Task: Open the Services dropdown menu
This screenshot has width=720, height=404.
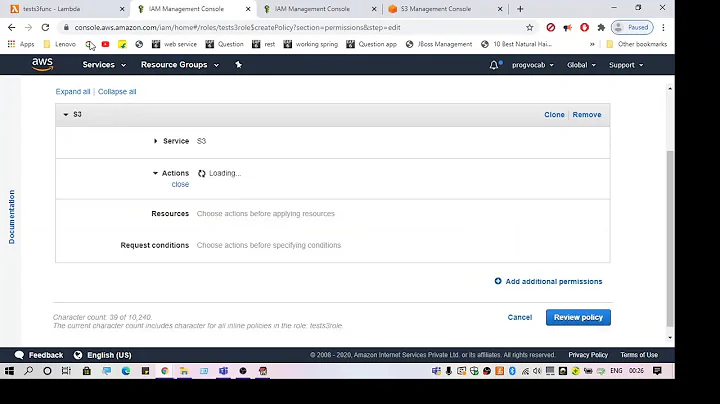Action: coord(104,65)
